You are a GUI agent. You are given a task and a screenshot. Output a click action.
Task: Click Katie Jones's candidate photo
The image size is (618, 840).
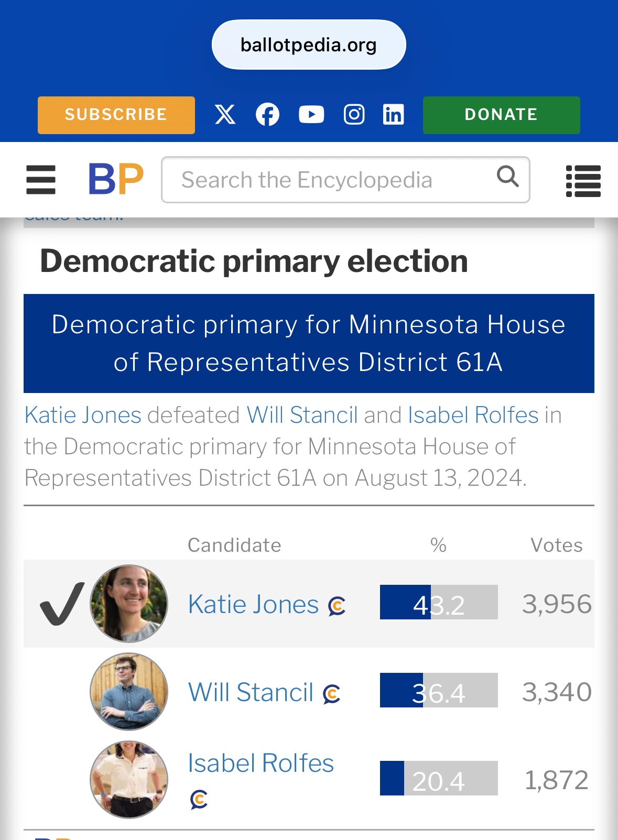tap(129, 603)
